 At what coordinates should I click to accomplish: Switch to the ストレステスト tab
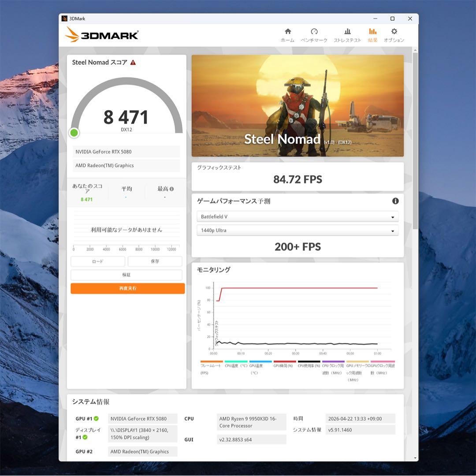pyautogui.click(x=347, y=35)
